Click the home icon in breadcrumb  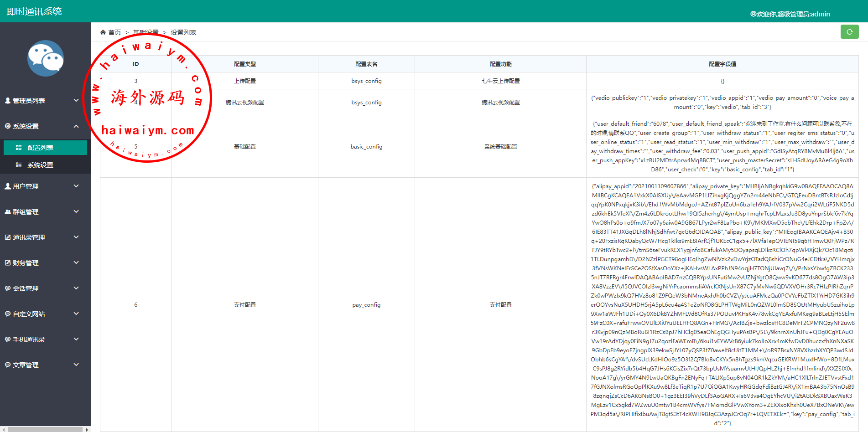tap(103, 32)
